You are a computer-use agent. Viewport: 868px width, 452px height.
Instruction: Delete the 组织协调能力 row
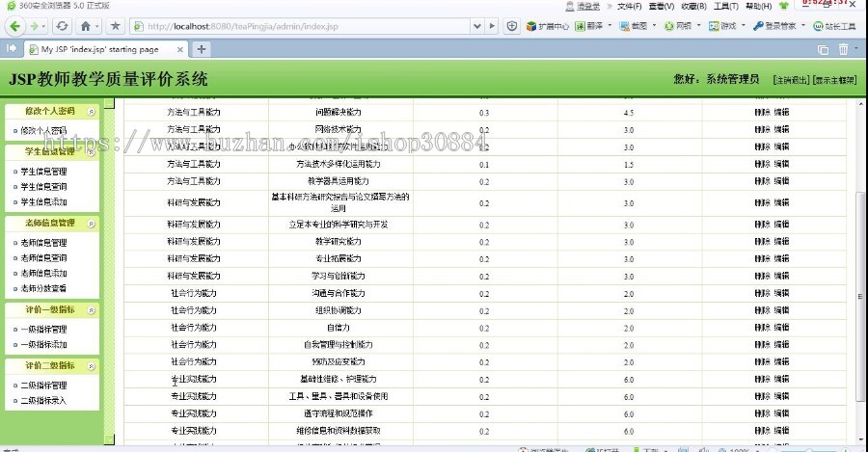(x=762, y=310)
